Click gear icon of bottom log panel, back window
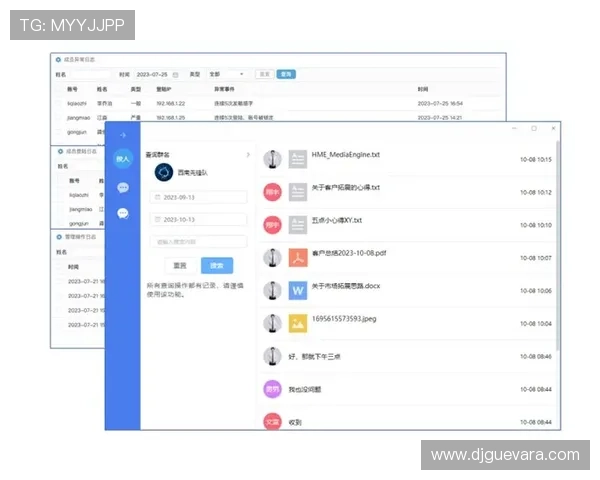 (59, 237)
